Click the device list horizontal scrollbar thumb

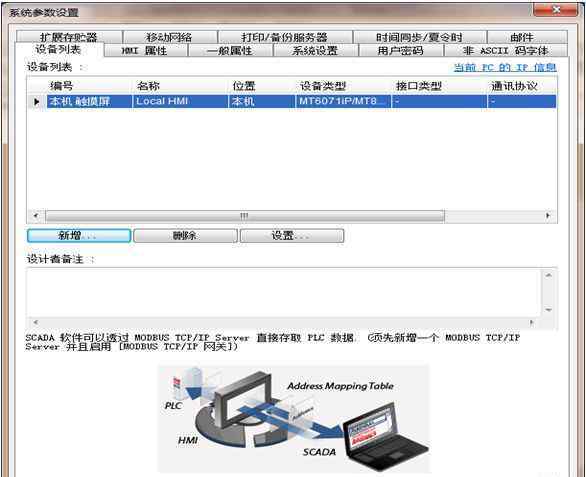point(245,216)
